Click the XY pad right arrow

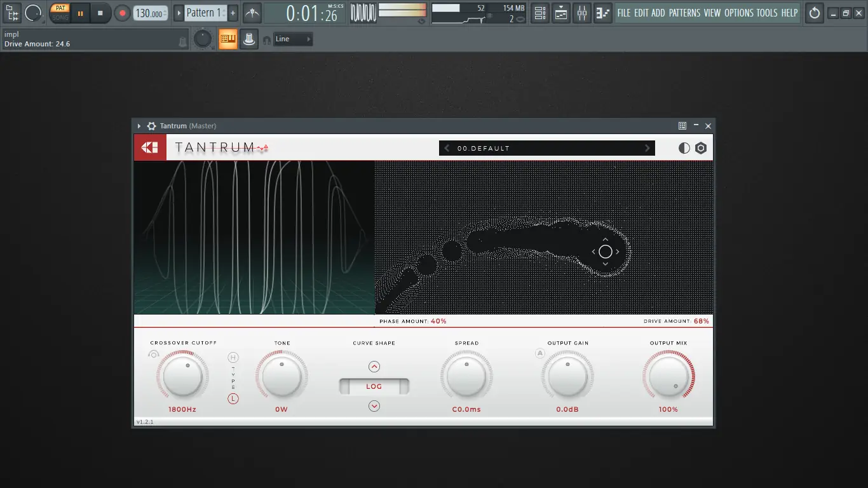pyautogui.click(x=618, y=252)
